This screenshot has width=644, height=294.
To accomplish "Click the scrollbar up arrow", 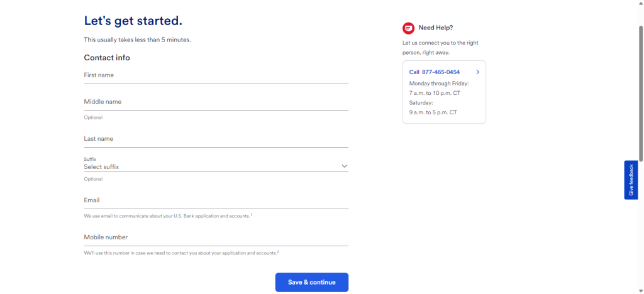I will coord(640,3).
